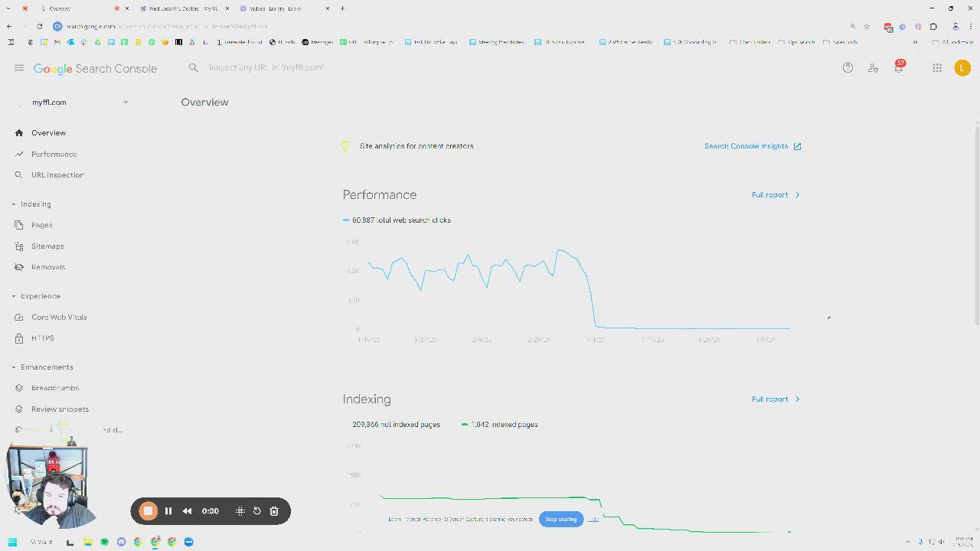The width and height of the screenshot is (980, 551).
Task: Switch to the Overview browser tab
Action: pos(78,8)
